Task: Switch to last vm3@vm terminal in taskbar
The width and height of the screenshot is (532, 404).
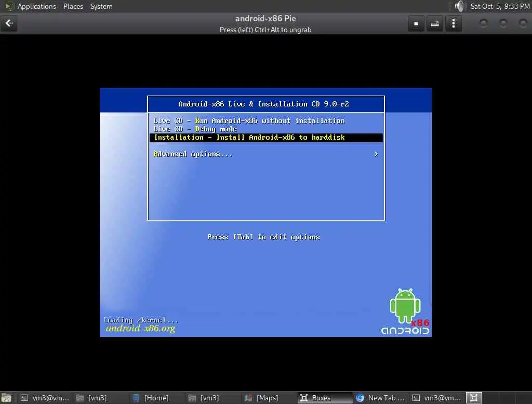Action: coord(436,398)
